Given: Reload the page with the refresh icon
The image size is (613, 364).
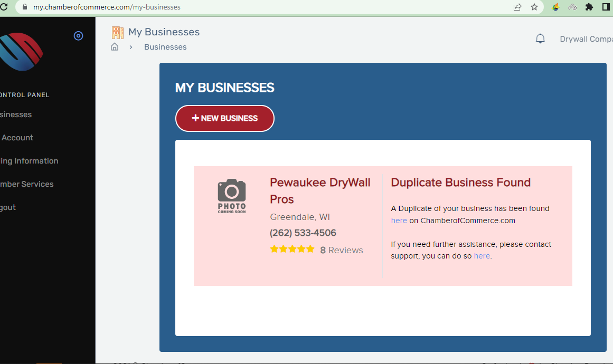Looking at the screenshot, I should tap(4, 7).
